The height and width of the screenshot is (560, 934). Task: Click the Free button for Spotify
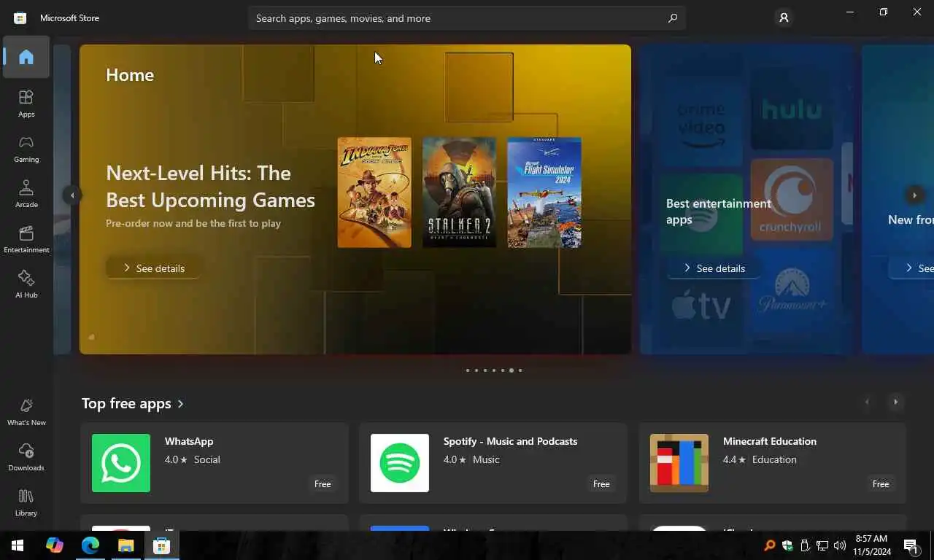point(601,484)
